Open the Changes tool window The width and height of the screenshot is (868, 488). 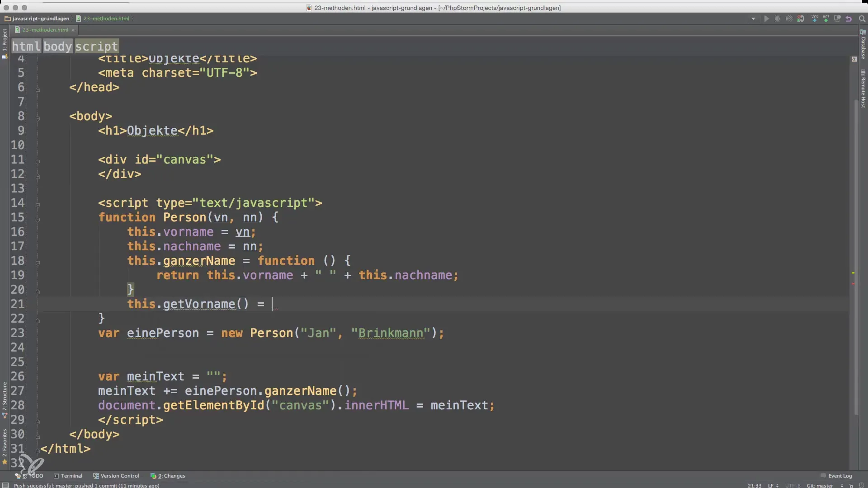[168, 476]
